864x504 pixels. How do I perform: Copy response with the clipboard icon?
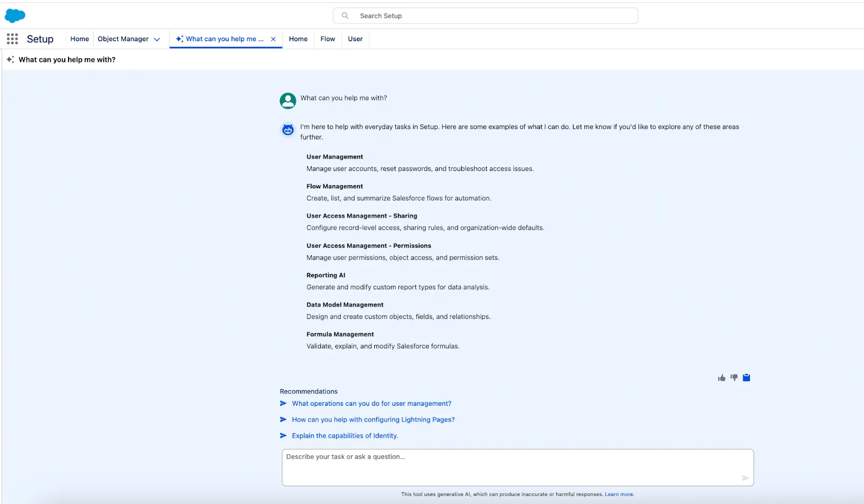tap(746, 378)
